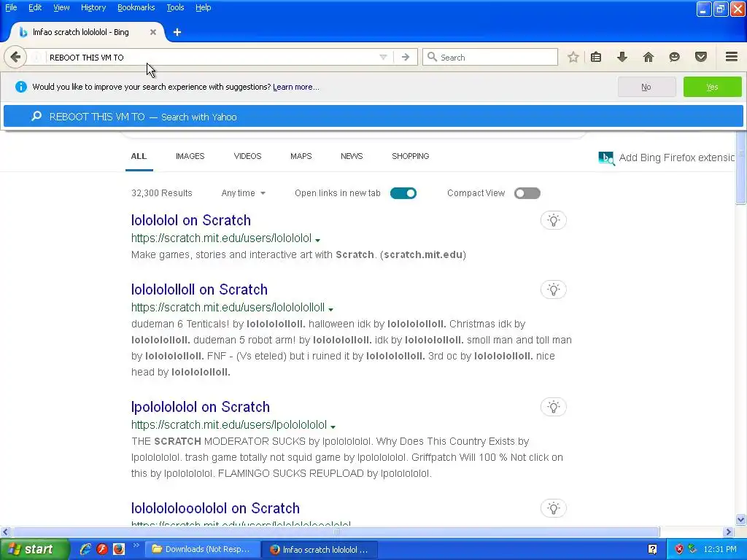Click the horizontal scrollbar right arrow
Viewport: 747px width, 560px height.
coord(728,532)
